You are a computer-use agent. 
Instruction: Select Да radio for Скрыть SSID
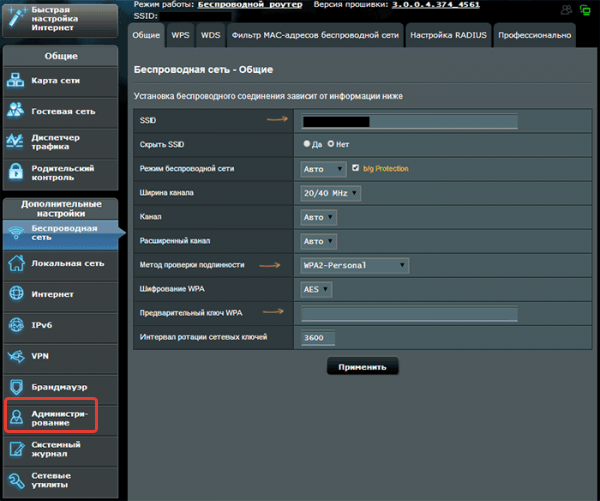pos(305,144)
